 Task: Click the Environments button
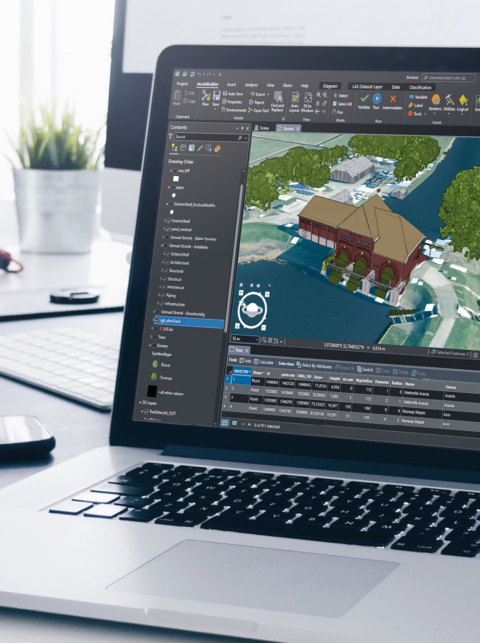(x=234, y=110)
